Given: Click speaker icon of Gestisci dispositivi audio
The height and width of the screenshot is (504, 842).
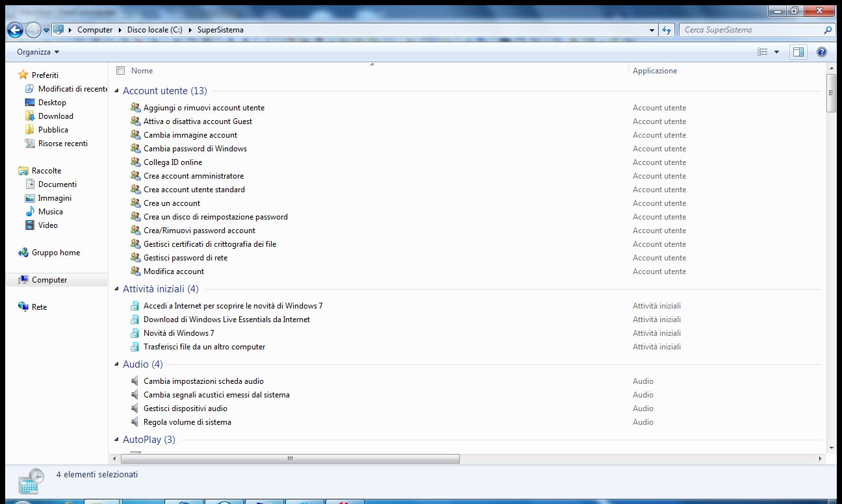Looking at the screenshot, I should point(135,409).
